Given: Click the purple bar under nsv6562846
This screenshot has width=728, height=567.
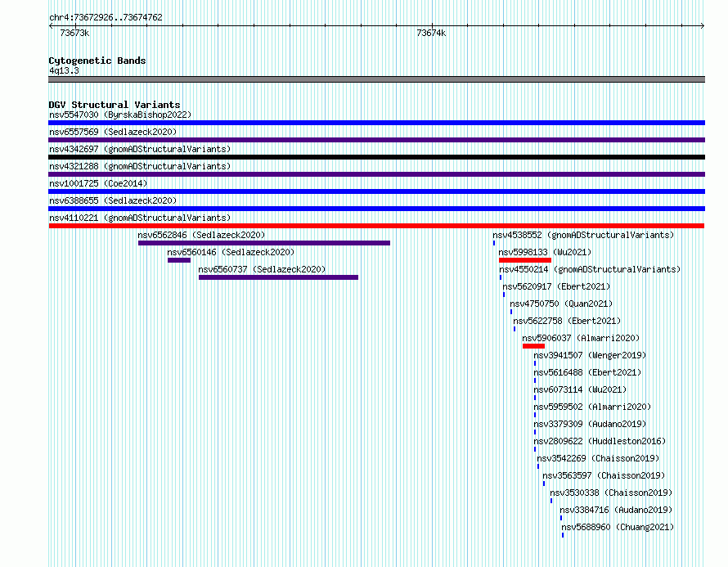Looking at the screenshot, I should tap(264, 243).
